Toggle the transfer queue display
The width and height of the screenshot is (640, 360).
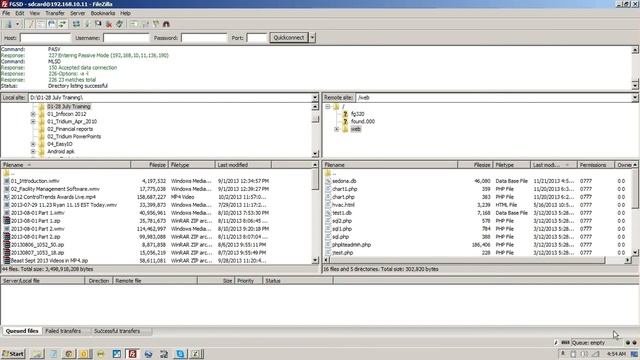click(x=62, y=24)
